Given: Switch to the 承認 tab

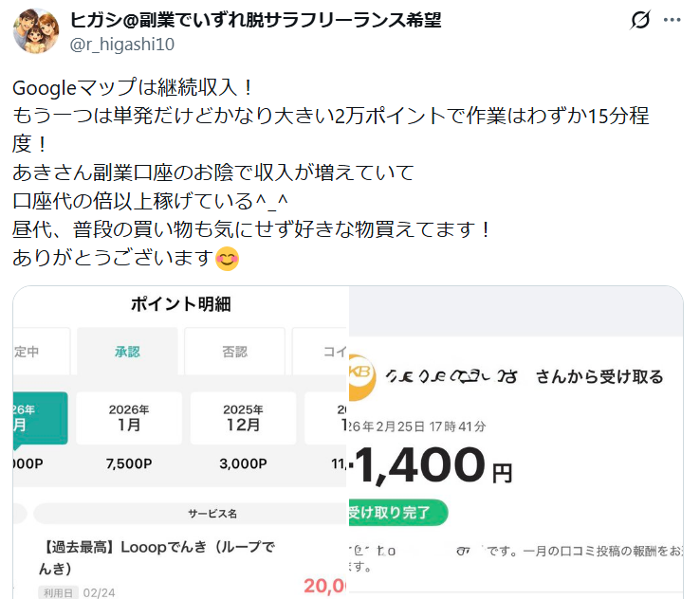Looking at the screenshot, I should (127, 352).
